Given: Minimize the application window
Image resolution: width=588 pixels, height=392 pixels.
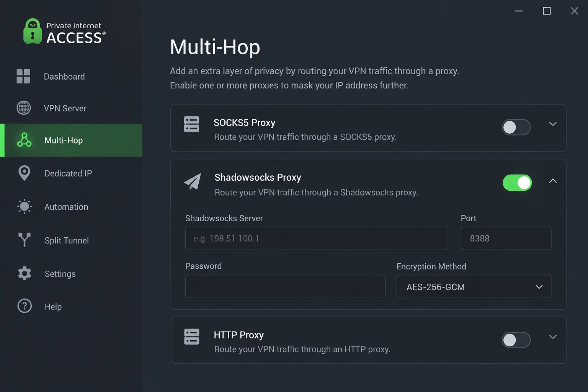Looking at the screenshot, I should tap(519, 11).
